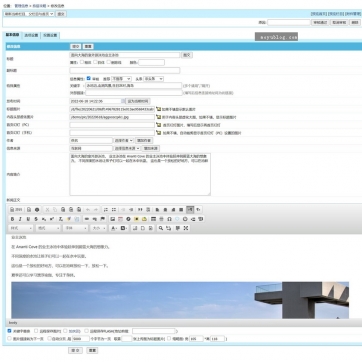Apply block quote formatting
Image resolution: width=362 pixels, height=362 pixels.
(x=140, y=210)
